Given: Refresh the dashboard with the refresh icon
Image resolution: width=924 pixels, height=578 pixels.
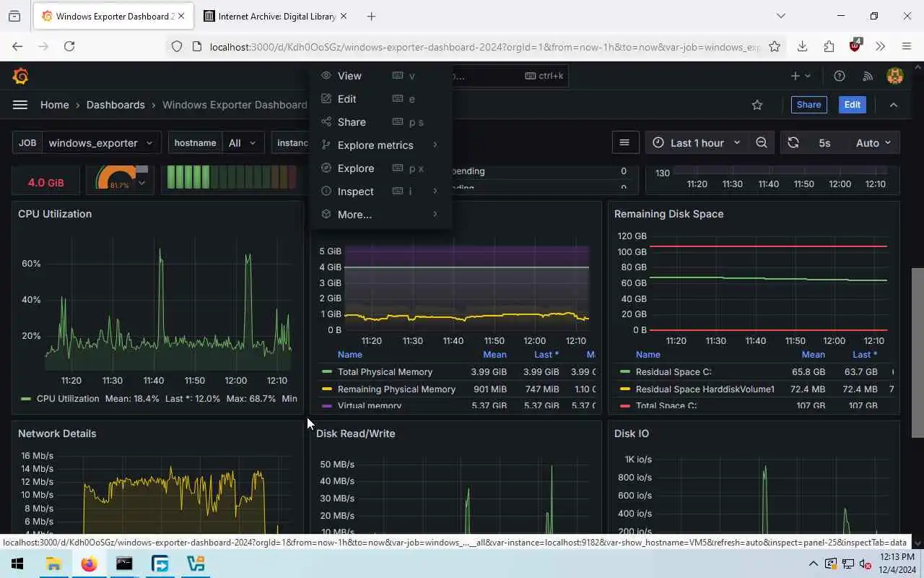Looking at the screenshot, I should (793, 143).
